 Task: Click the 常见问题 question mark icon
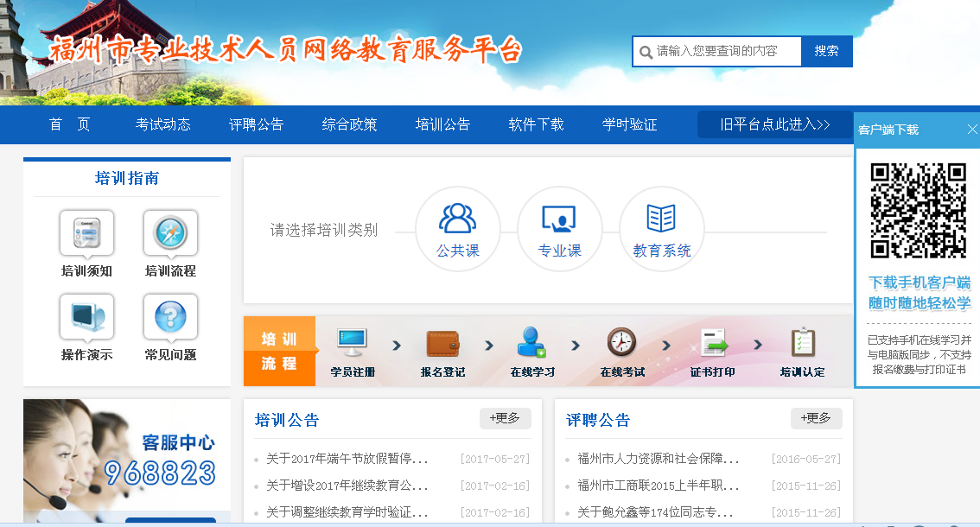[x=170, y=318]
